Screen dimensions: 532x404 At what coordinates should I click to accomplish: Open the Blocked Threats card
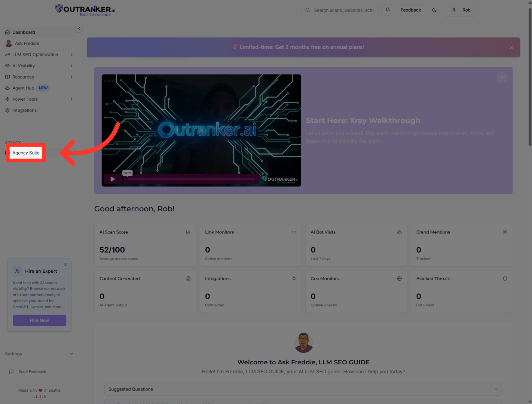(x=462, y=292)
